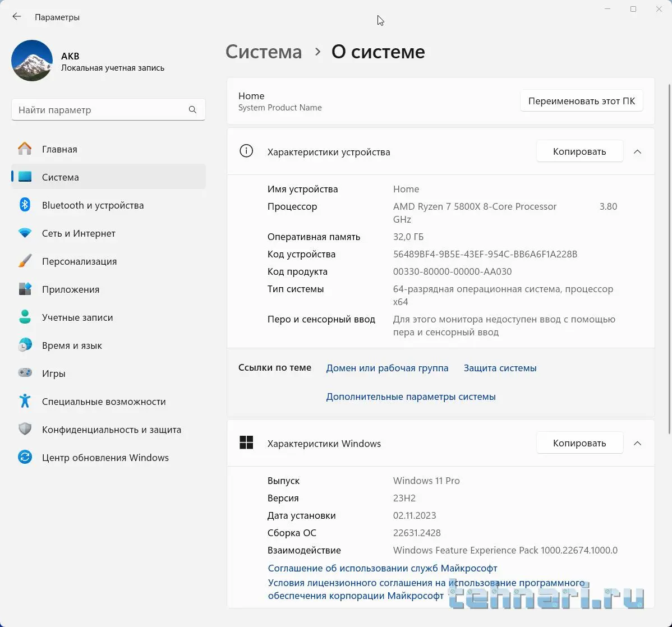Click version value 23H2
Image resolution: width=672 pixels, height=627 pixels.
(404, 498)
